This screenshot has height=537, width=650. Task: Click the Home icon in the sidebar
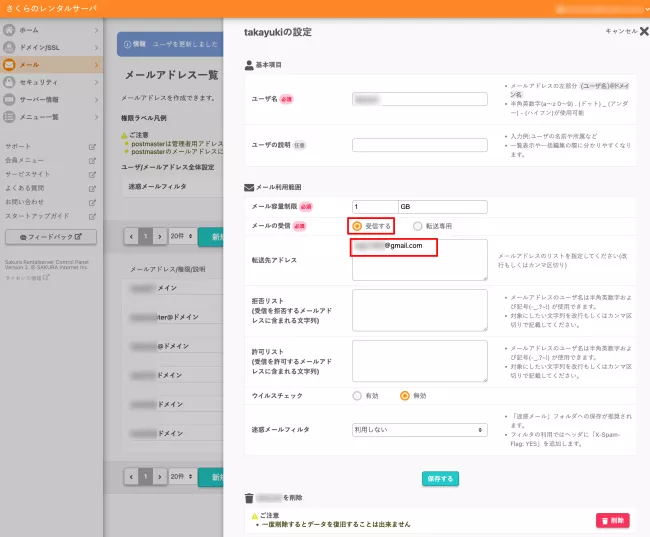pos(9,30)
